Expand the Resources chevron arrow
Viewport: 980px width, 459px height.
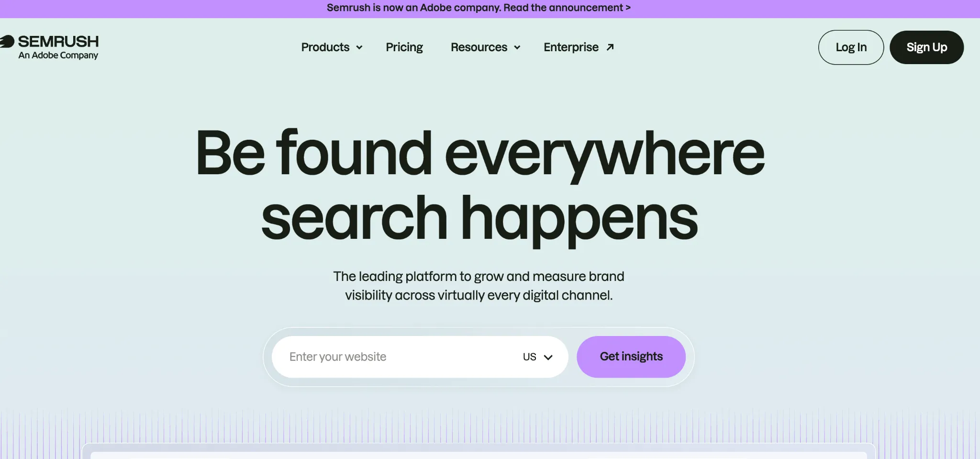[x=517, y=47]
